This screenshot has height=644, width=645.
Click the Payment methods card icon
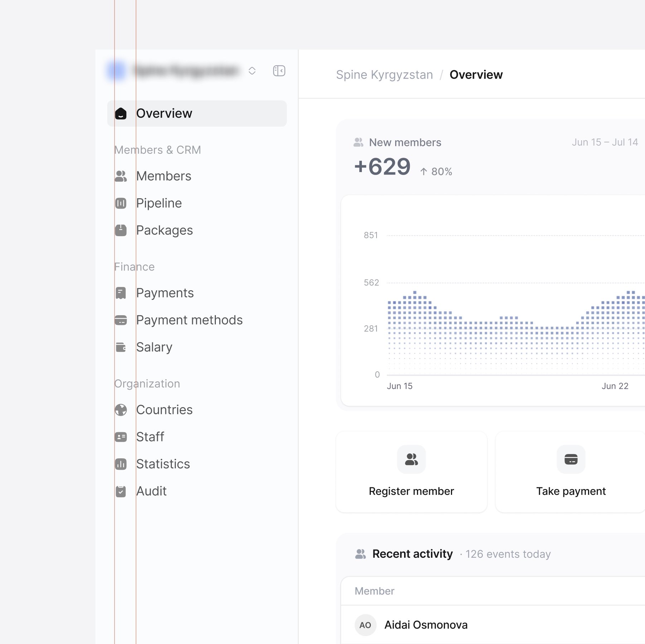coord(121,320)
